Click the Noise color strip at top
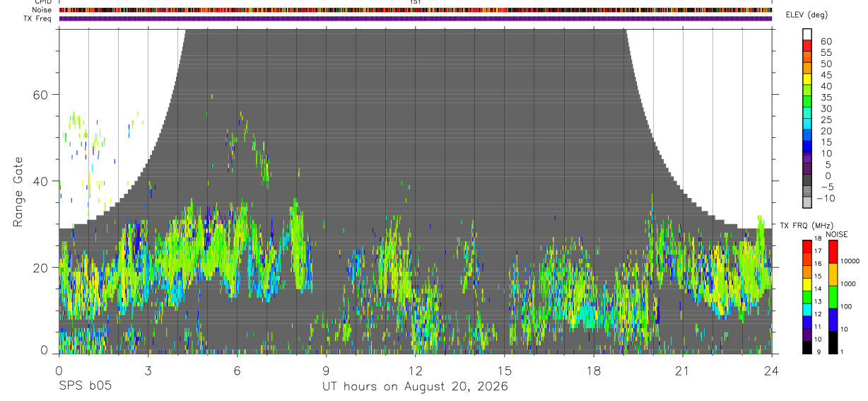 click(x=416, y=10)
